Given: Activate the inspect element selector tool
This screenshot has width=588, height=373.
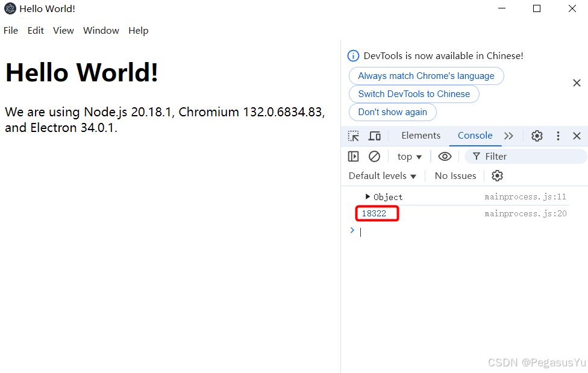Looking at the screenshot, I should (353, 136).
